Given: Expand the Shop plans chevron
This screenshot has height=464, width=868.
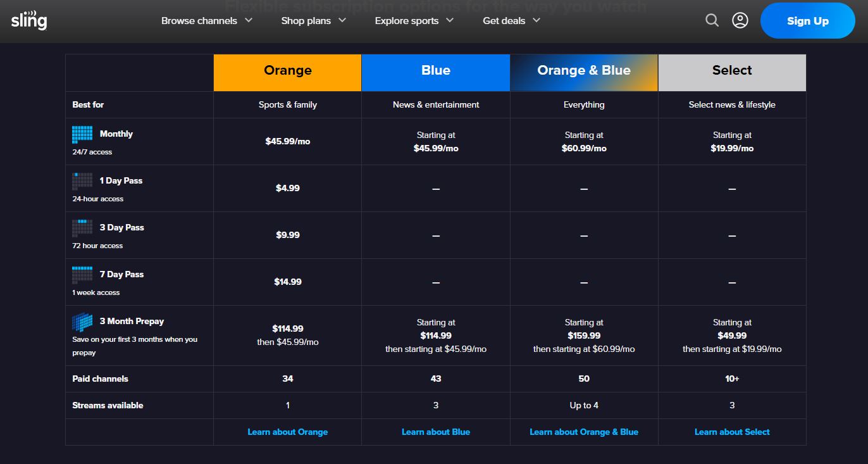Looking at the screenshot, I should pos(342,20).
